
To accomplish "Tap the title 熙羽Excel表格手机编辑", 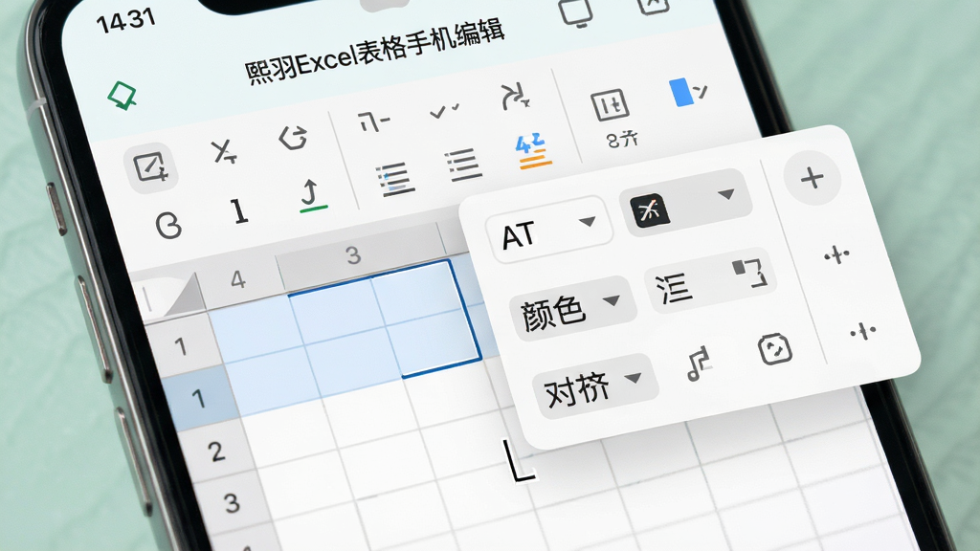I will pyautogui.click(x=374, y=53).
